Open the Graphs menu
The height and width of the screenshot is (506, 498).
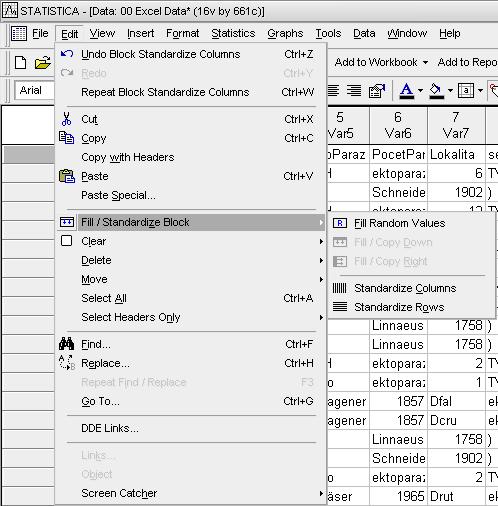285,33
